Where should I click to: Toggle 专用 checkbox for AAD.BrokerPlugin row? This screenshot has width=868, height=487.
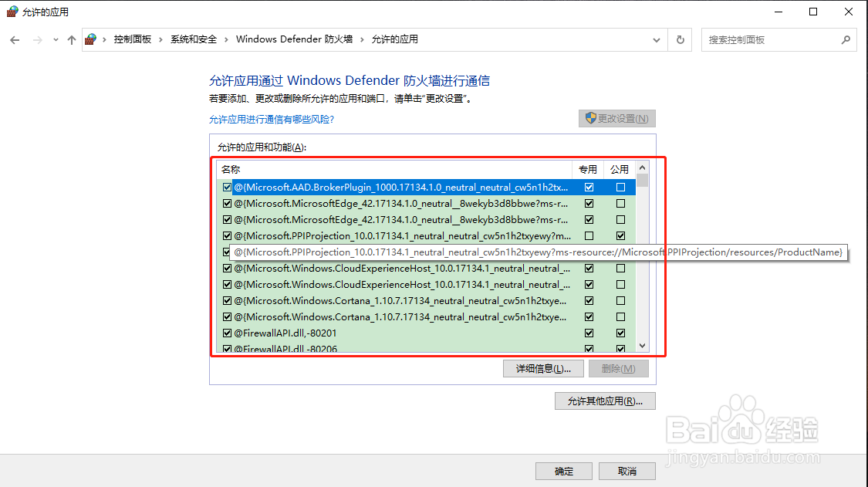(589, 188)
